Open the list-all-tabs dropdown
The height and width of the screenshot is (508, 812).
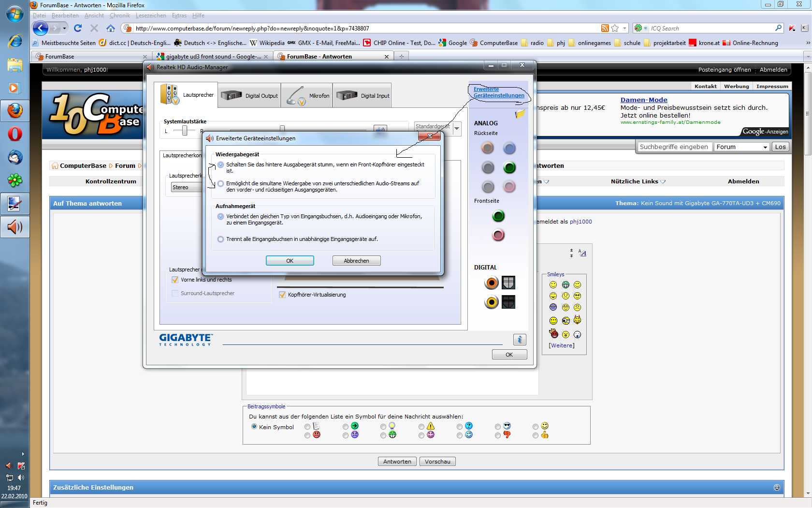[808, 57]
